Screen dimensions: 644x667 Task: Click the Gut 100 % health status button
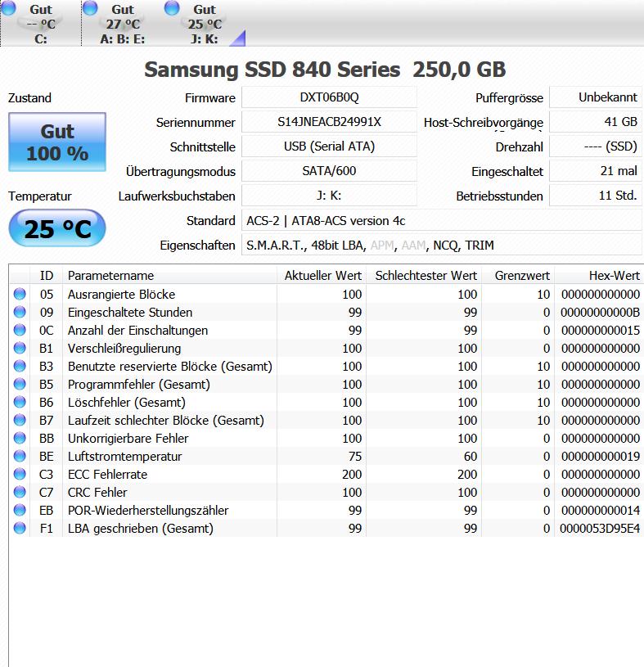click(x=57, y=142)
